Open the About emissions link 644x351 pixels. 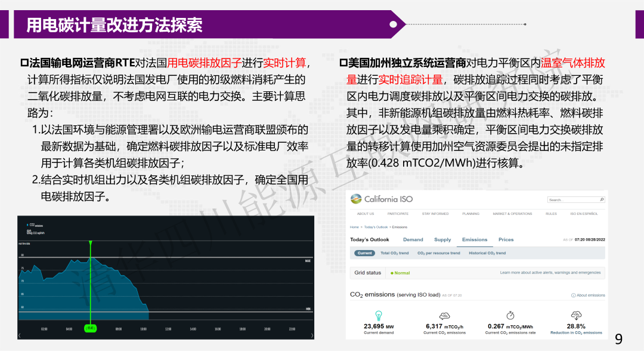point(590,295)
